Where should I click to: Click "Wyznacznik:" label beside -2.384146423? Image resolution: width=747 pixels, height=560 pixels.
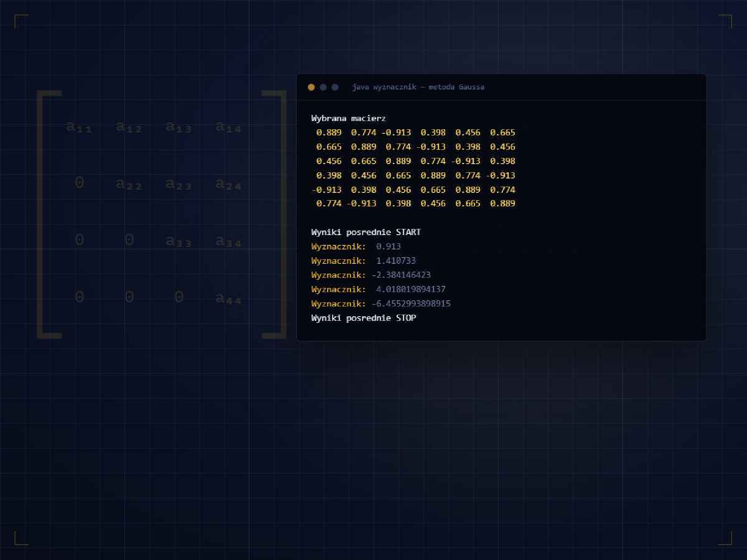click(x=338, y=275)
